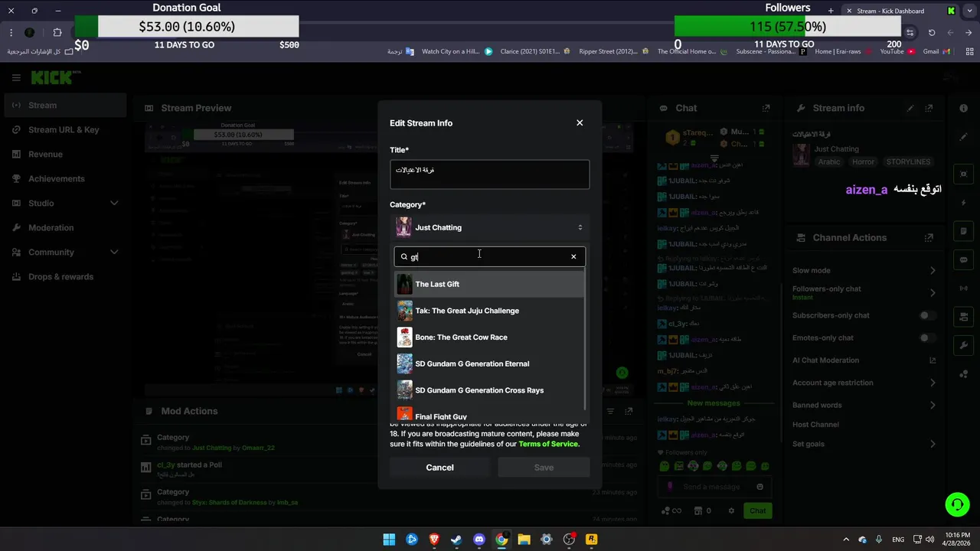Click broadcast signal icon in right toolbar
The width and height of the screenshot is (980, 551).
(x=963, y=288)
